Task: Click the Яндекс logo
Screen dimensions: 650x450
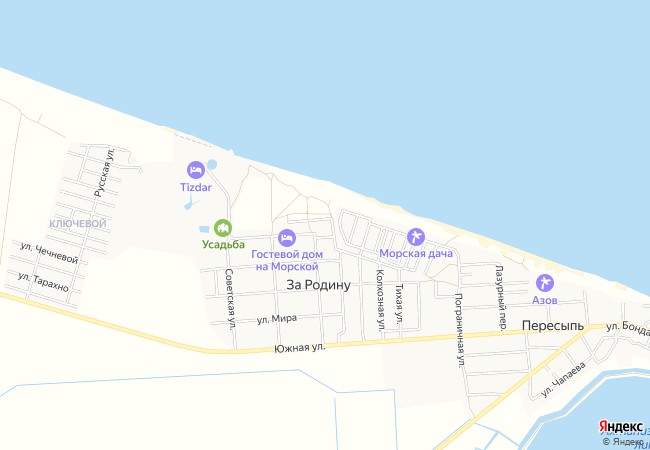Action: coord(621,426)
